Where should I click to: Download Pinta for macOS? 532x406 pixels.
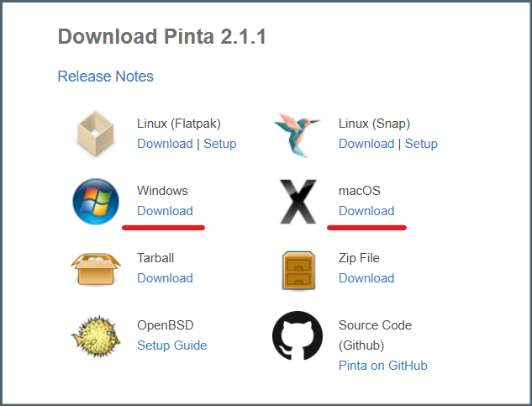pos(366,211)
